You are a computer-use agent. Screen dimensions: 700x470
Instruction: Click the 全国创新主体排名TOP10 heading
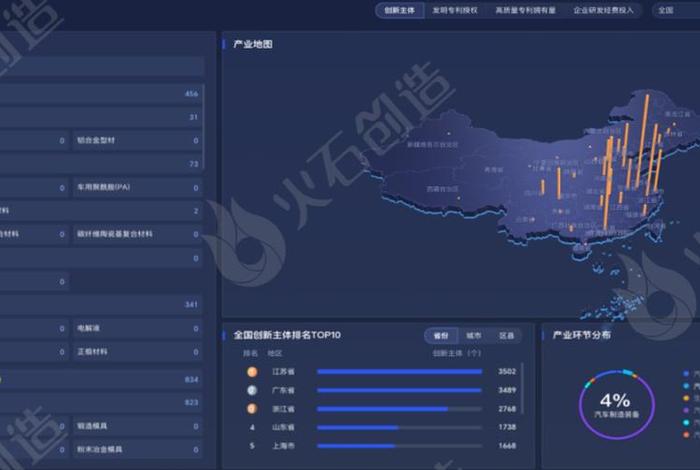pyautogui.click(x=287, y=335)
